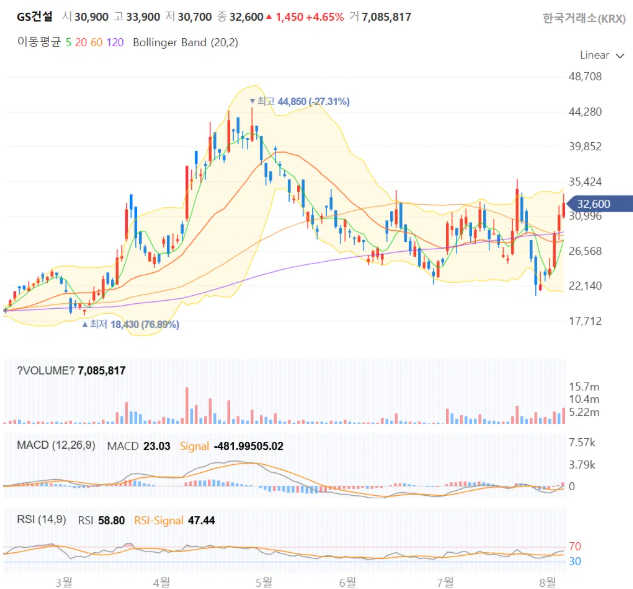
Task: Click the 4월 date axis label
Action: (161, 582)
